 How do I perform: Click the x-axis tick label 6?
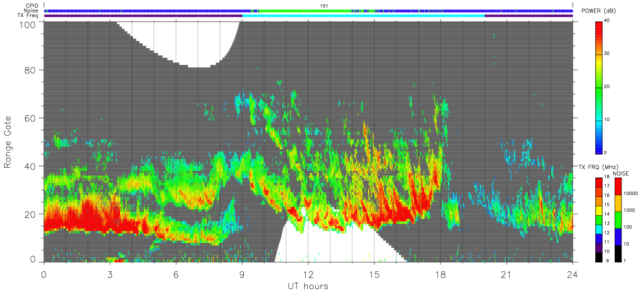point(176,274)
